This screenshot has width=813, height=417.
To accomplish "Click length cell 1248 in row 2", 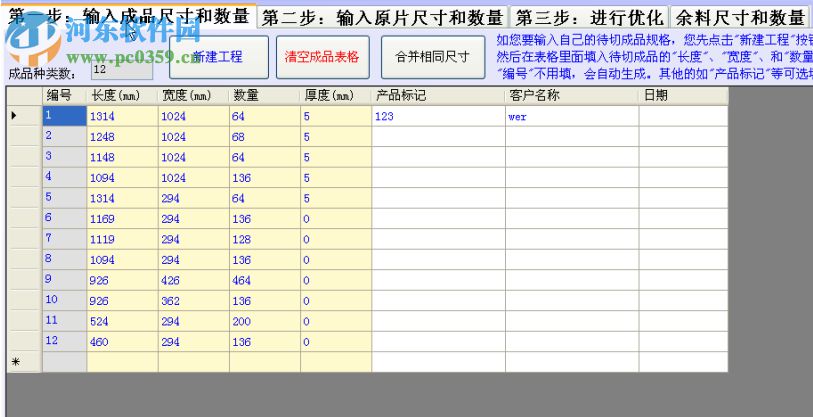I will [122, 136].
